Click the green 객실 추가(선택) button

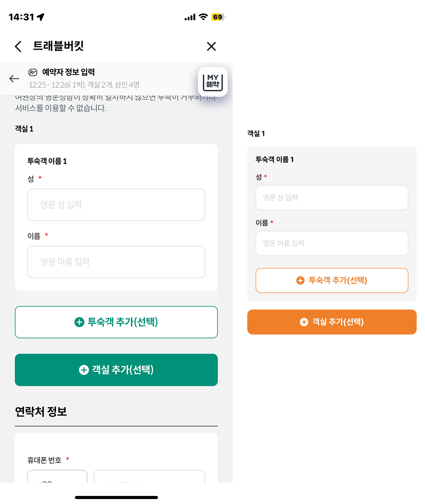click(116, 370)
